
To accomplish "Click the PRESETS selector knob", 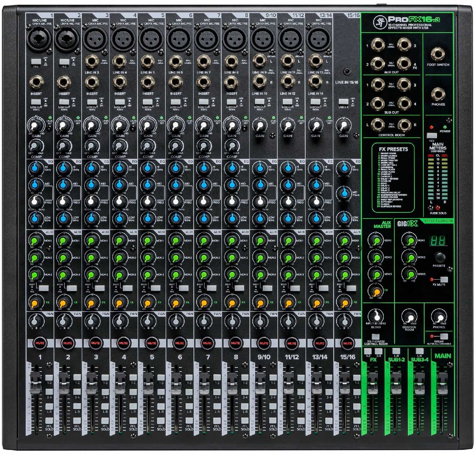I will (440, 257).
